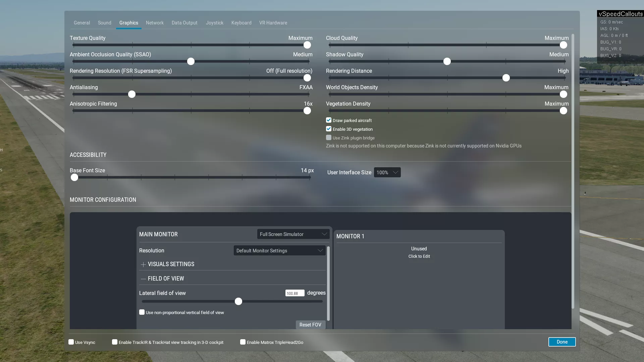Click the 'Unused' status under Monitor 1
This screenshot has width=644, height=362.
[419, 249]
